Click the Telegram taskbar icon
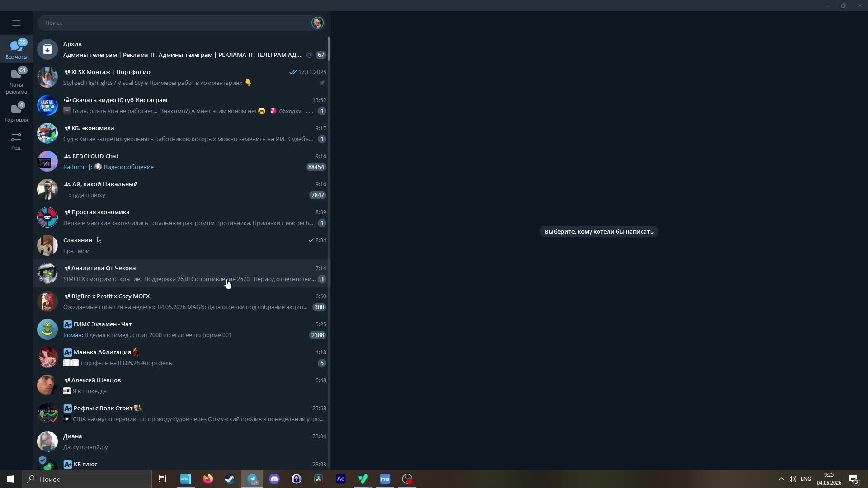 [252, 479]
